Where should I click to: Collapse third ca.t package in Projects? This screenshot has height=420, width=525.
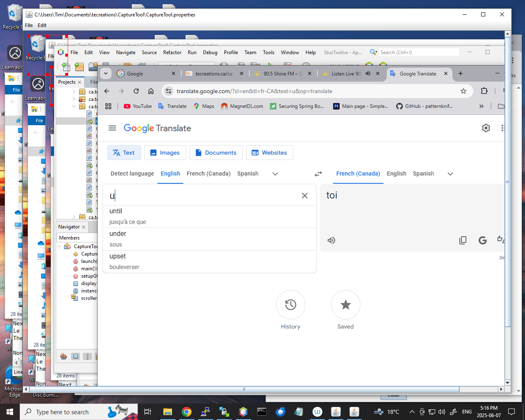[74, 107]
